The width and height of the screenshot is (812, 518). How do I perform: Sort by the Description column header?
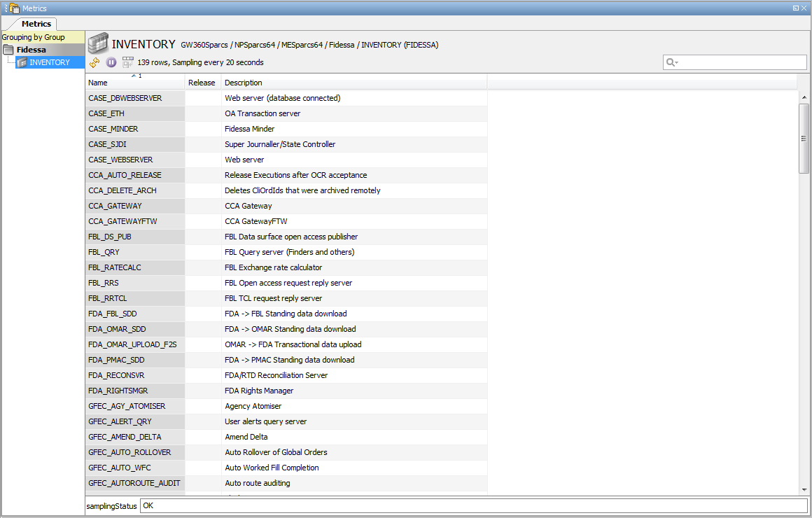354,83
